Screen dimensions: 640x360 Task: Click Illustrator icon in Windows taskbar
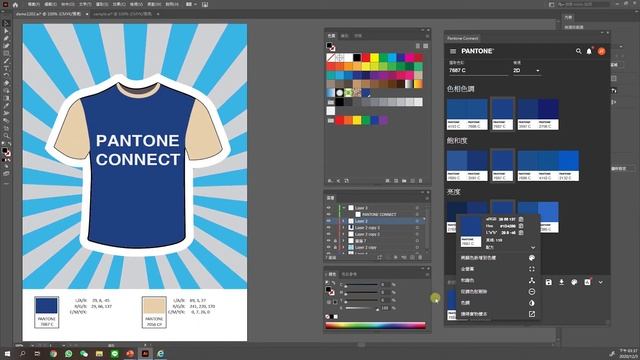[145, 353]
